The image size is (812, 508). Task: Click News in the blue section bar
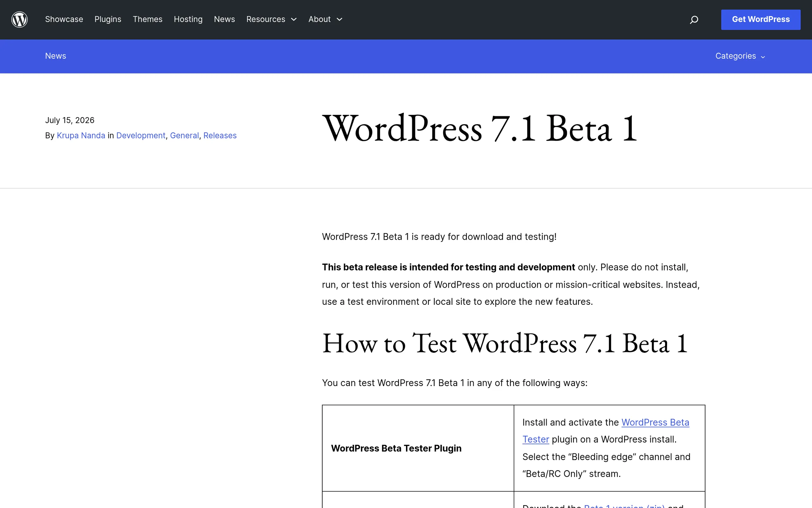coord(56,56)
